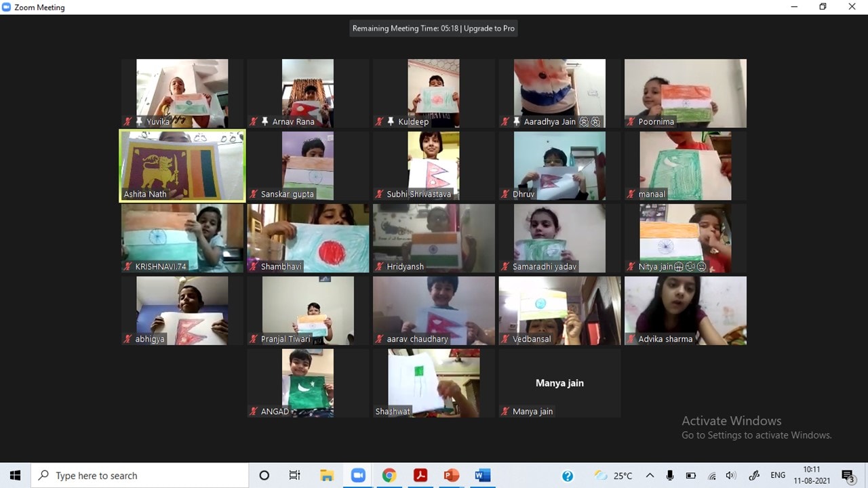The width and height of the screenshot is (868, 488).
Task: Toggle the volume speaker icon in tray
Action: (730, 476)
